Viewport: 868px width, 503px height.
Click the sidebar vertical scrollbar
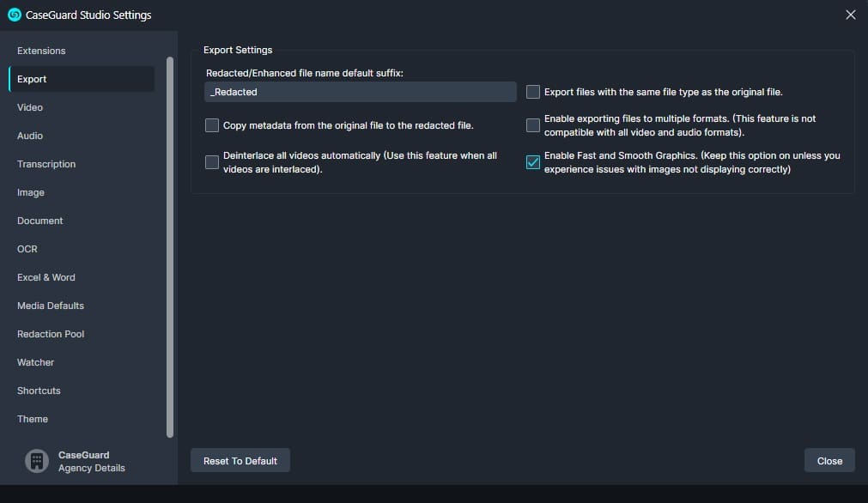(170, 247)
